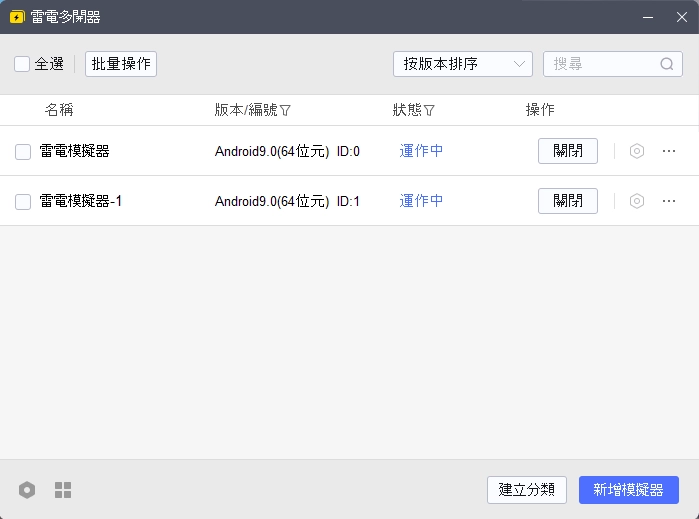Click 運作中 status for ID:1
Image resolution: width=699 pixels, height=519 pixels.
click(421, 201)
